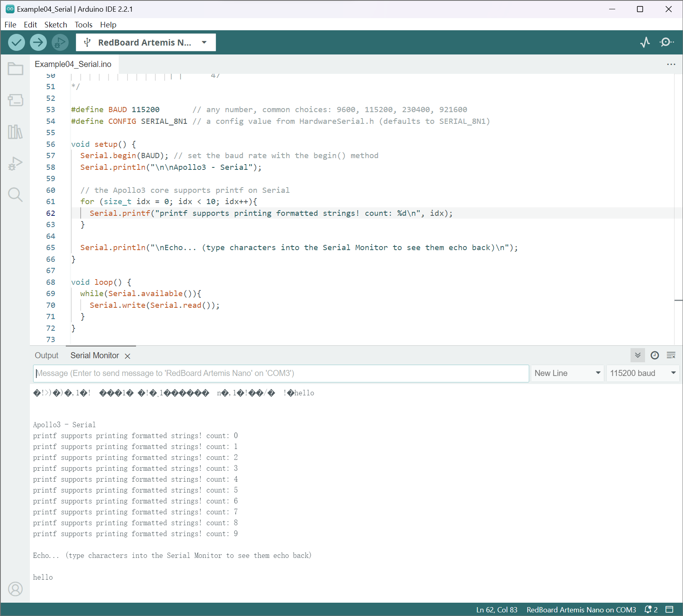Click the final 'hello' output line
The width and height of the screenshot is (683, 616).
point(43,577)
